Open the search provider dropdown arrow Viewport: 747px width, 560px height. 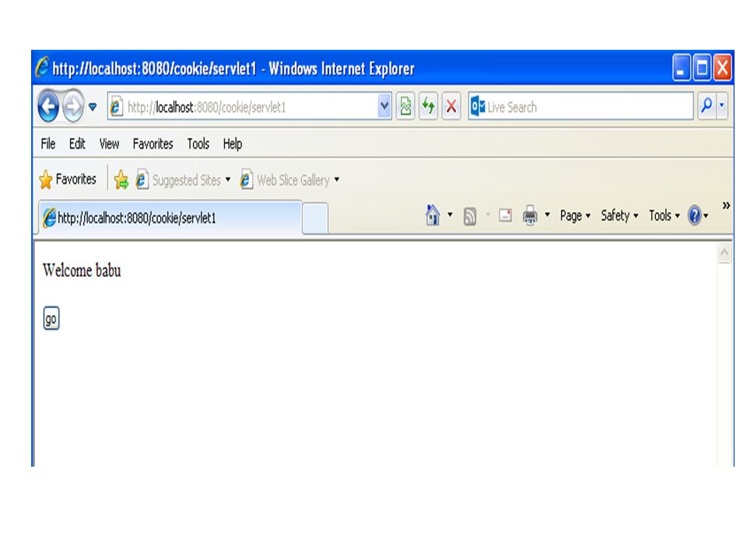[x=722, y=106]
